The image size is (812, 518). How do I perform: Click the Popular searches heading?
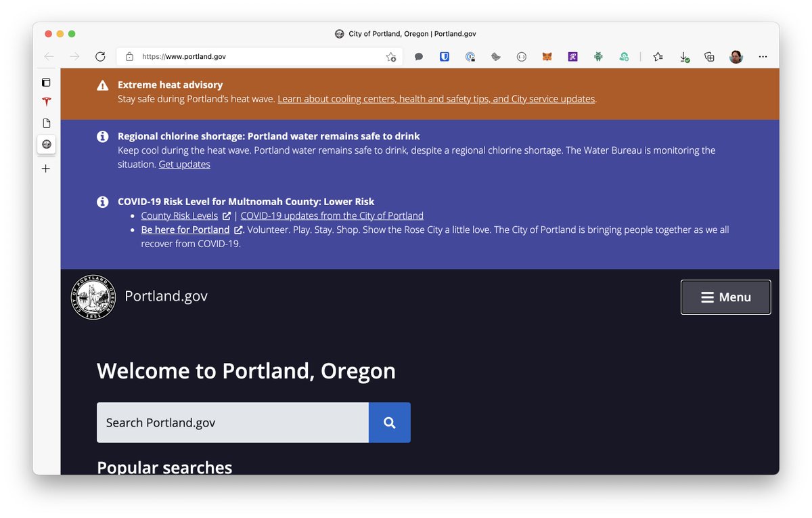[164, 467]
